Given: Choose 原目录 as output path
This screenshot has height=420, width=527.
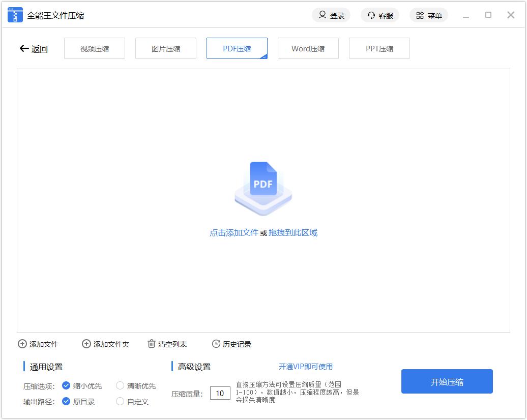Looking at the screenshot, I should pyautogui.click(x=66, y=401).
